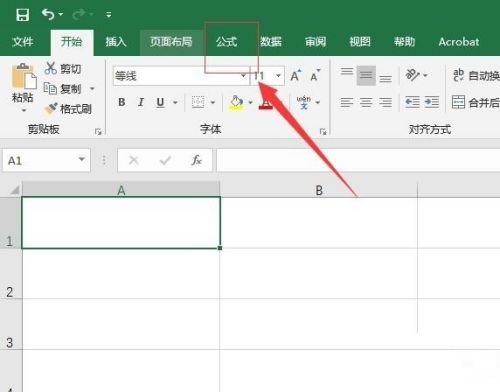Select row 2 header
Image resolution: width=500 pixels, height=392 pixels.
pyautogui.click(x=10, y=274)
